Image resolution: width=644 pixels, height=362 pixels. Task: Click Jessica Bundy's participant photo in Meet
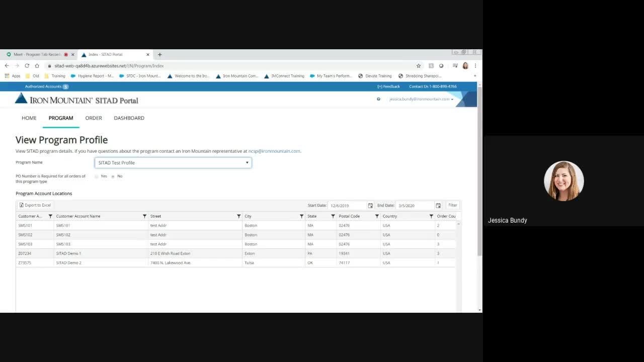click(564, 181)
